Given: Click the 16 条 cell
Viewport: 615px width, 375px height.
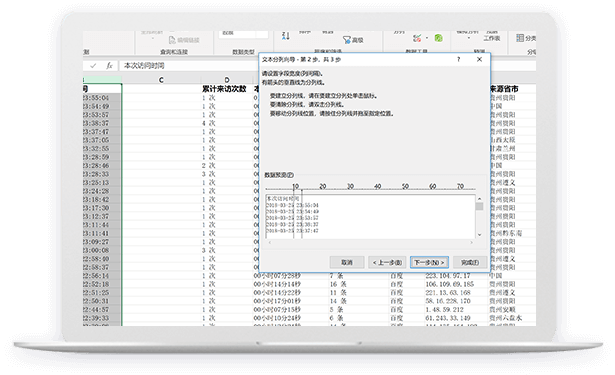Looking at the screenshot, I should click(338, 284).
